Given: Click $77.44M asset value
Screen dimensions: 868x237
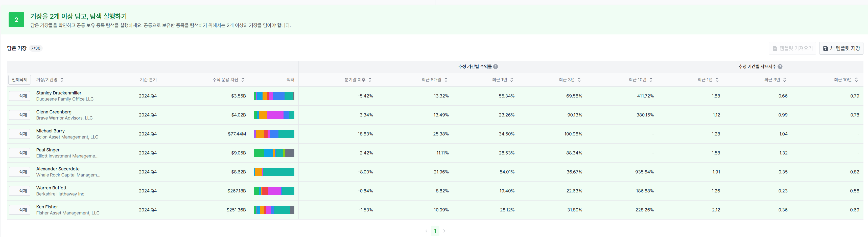Looking at the screenshot, I should pyautogui.click(x=237, y=134).
